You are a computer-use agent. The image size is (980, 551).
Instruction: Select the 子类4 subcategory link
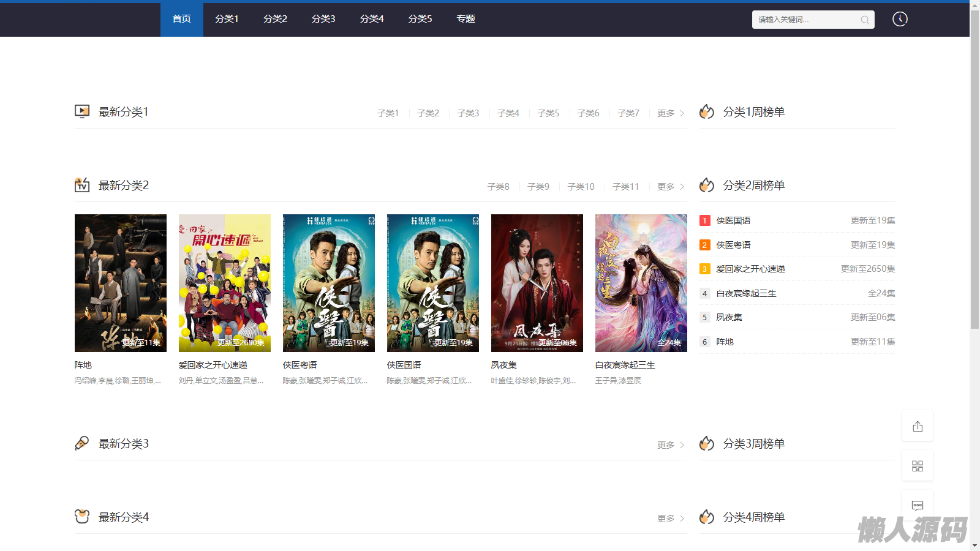508,113
